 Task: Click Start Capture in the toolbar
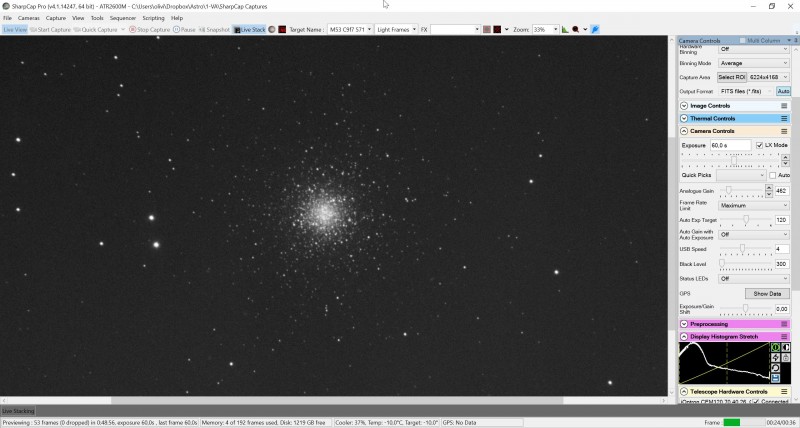51,30
